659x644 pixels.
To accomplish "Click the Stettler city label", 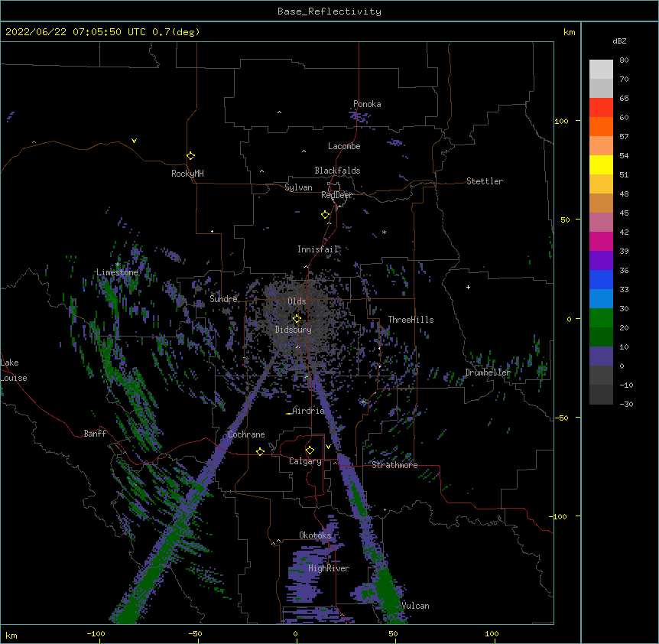I will pos(485,181).
